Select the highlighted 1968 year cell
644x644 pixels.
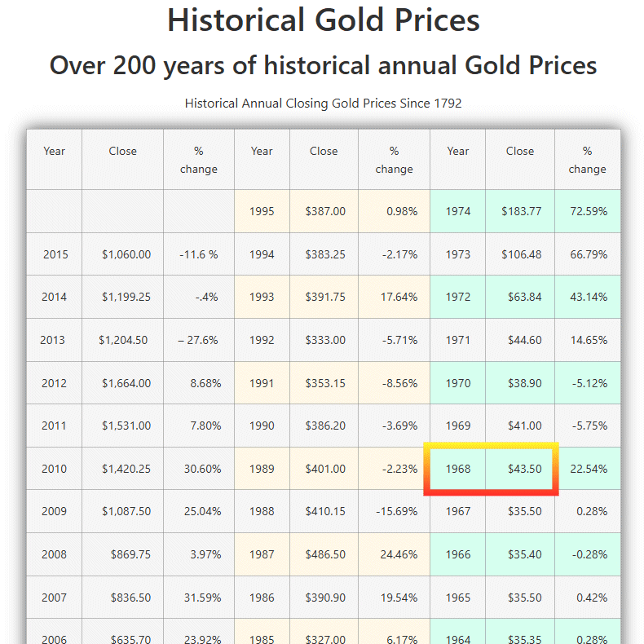pos(458,469)
